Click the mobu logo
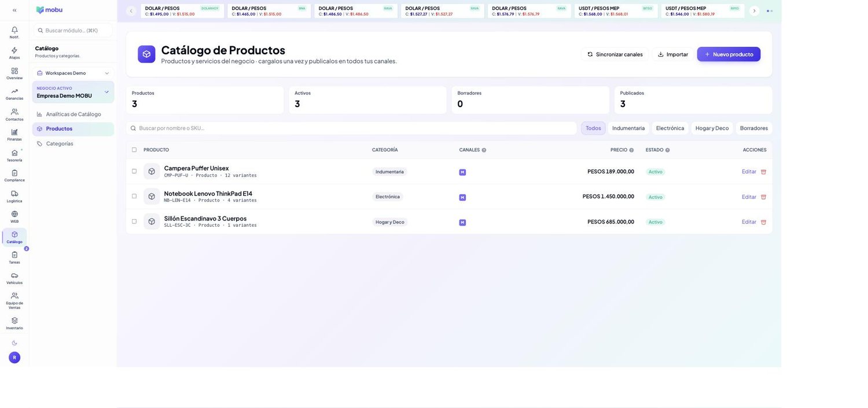The image size is (868, 408). [x=49, y=10]
